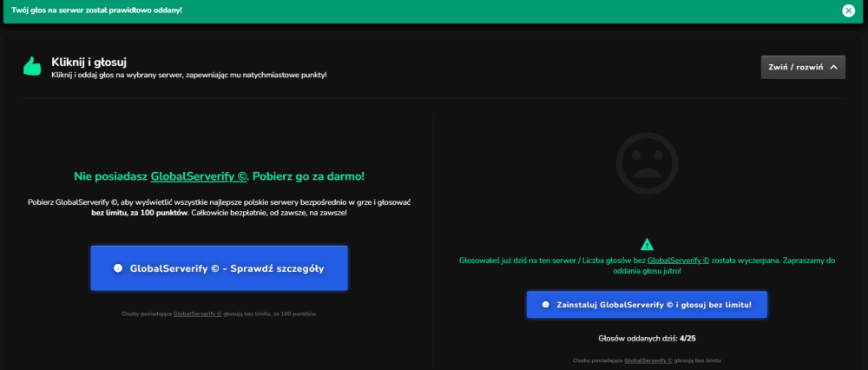
Task: Click GlobalServerify © - Sprawdź szczegóły button
Action: pos(220,268)
